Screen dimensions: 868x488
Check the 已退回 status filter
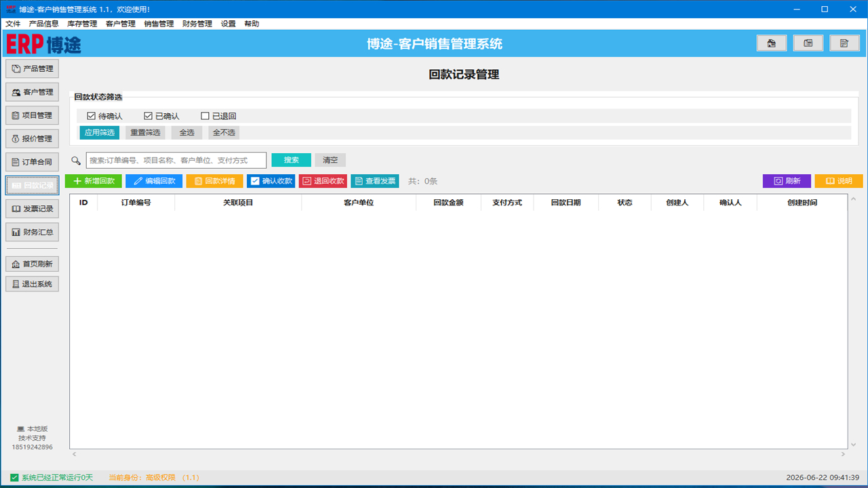(x=218, y=117)
